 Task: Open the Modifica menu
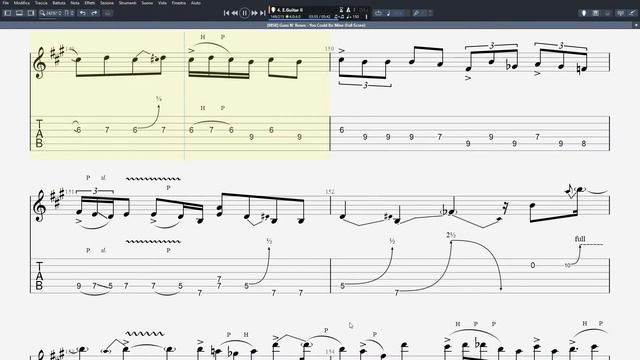pos(22,3)
